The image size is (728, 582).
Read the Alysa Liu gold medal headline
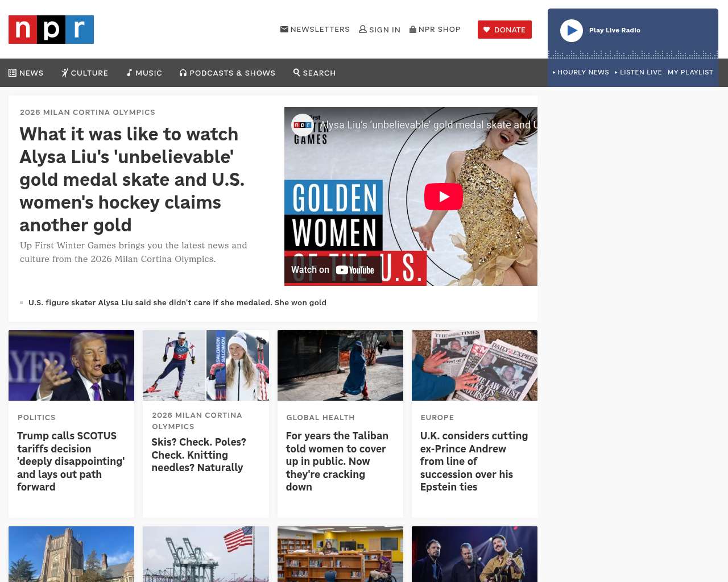point(132,180)
